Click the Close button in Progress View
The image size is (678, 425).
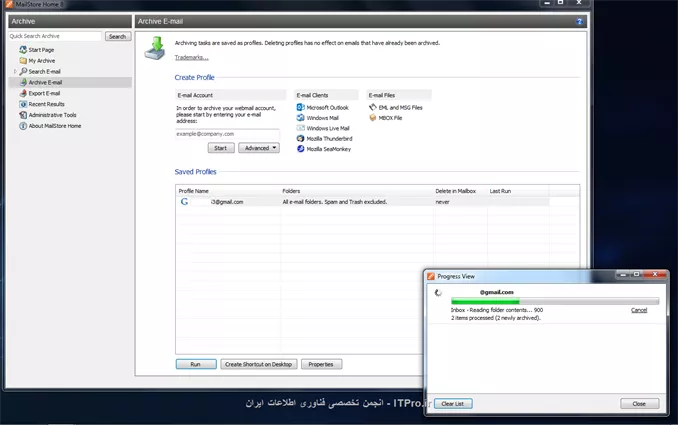click(x=640, y=403)
